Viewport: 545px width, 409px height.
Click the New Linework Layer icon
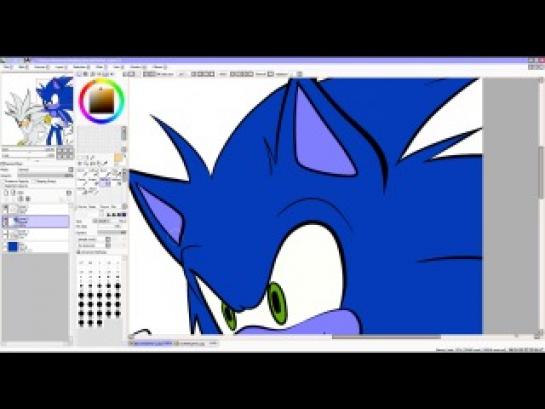[13, 192]
